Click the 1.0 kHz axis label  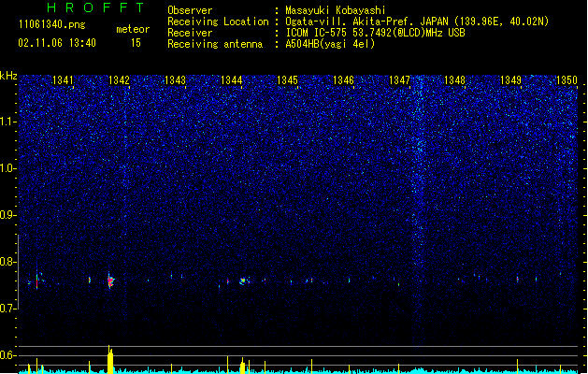[x=8, y=168]
